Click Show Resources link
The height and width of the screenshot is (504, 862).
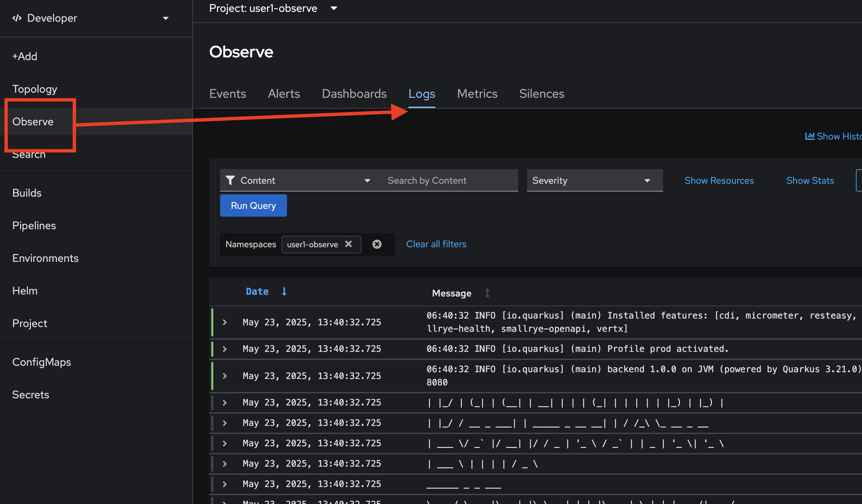(719, 180)
